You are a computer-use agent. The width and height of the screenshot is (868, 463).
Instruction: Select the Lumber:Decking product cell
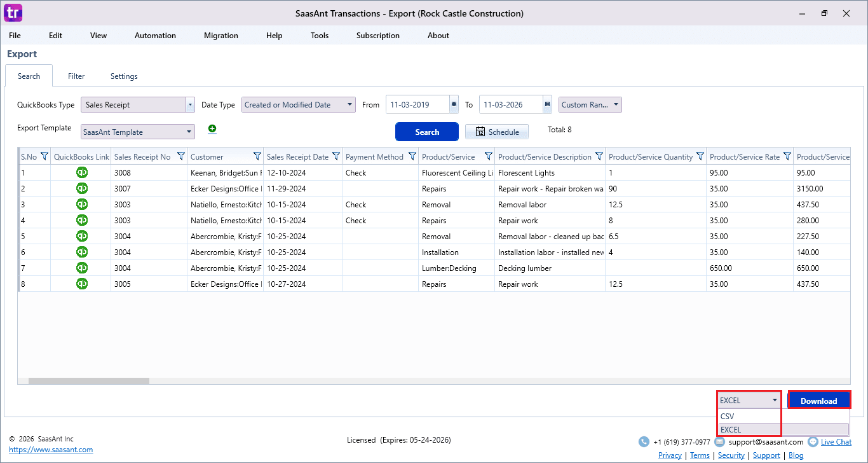[x=457, y=268]
